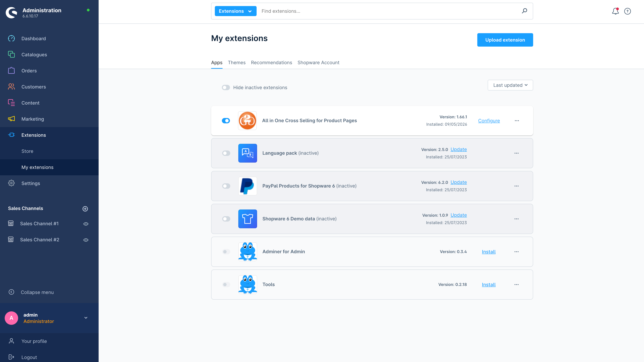Toggle the Tools extension switch

tap(226, 285)
